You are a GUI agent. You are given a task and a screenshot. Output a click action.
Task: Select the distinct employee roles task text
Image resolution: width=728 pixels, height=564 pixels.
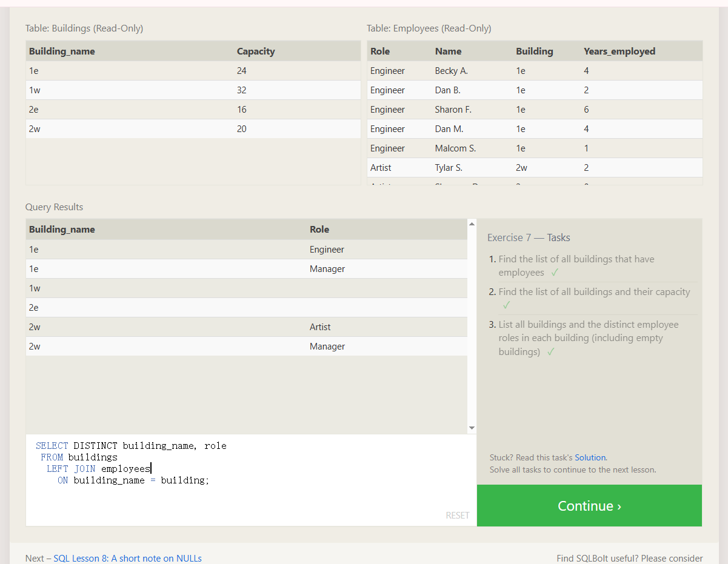click(588, 337)
